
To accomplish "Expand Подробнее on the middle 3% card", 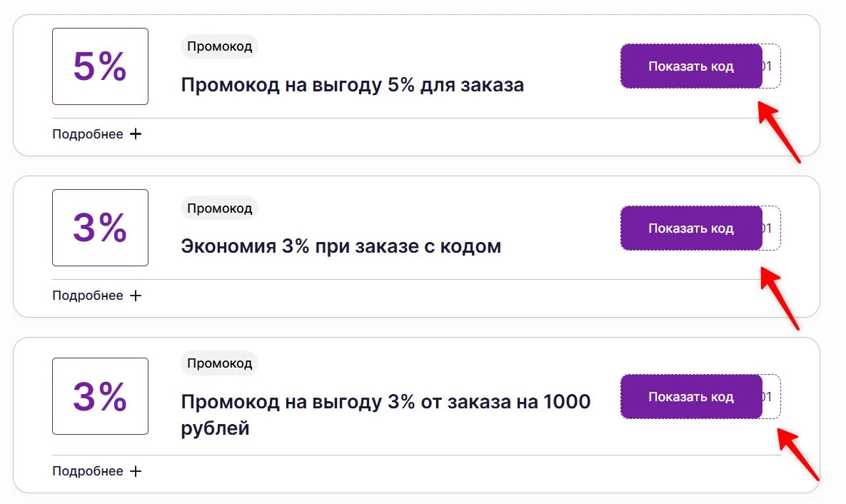I will 87,295.
